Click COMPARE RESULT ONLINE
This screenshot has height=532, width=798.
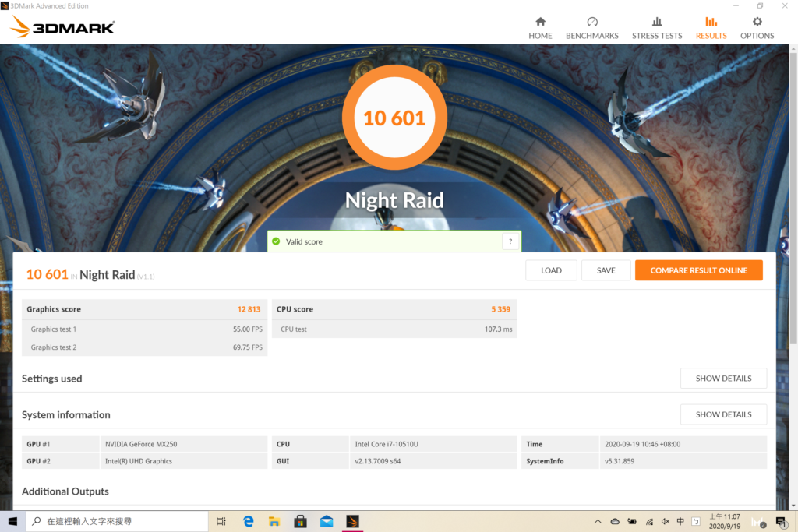699,270
